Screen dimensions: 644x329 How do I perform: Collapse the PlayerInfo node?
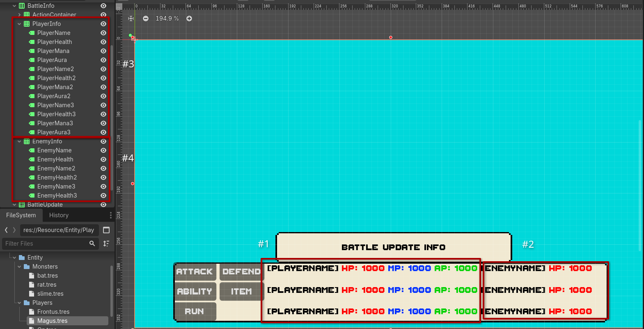(x=19, y=24)
